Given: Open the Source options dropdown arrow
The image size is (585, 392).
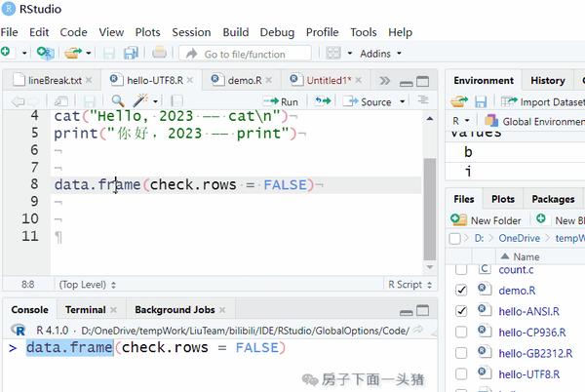Looking at the screenshot, I should coord(402,101).
